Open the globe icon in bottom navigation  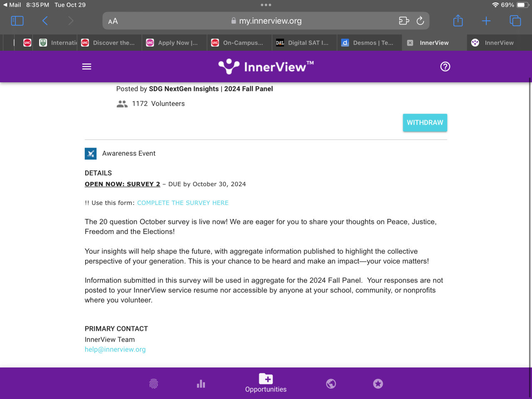331,384
